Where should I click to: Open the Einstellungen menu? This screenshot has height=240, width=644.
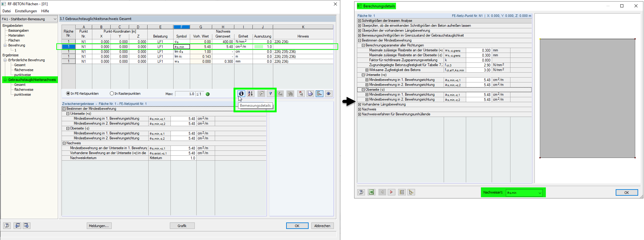pyautogui.click(x=26, y=11)
